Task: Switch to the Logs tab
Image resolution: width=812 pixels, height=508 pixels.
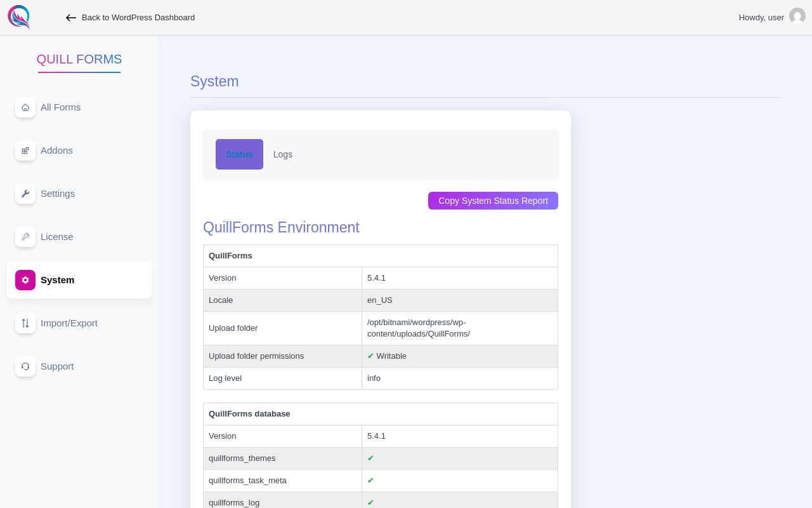Action: pos(283,154)
